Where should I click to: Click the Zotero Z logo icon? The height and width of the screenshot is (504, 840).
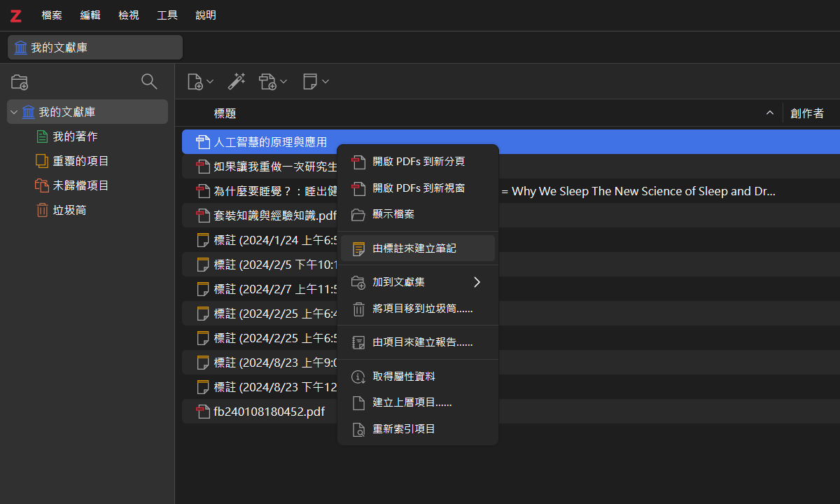pyautogui.click(x=16, y=15)
